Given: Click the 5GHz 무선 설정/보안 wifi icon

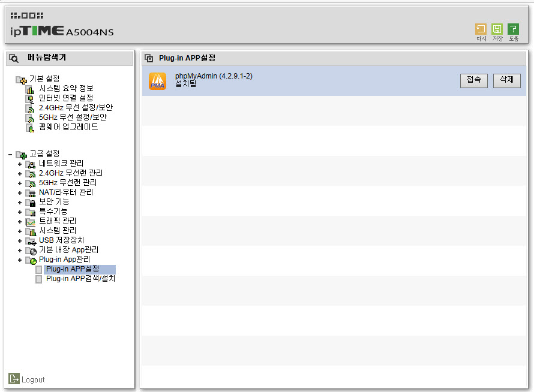Looking at the screenshot, I should pos(31,119).
